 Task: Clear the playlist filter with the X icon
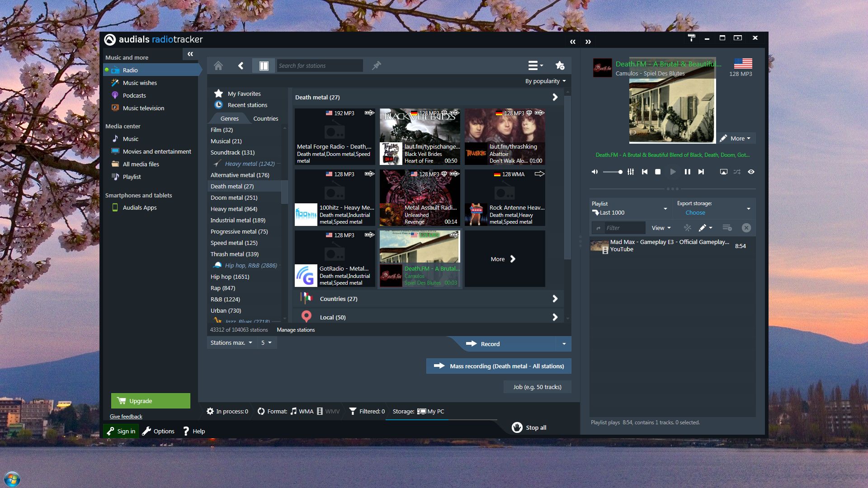coord(746,228)
